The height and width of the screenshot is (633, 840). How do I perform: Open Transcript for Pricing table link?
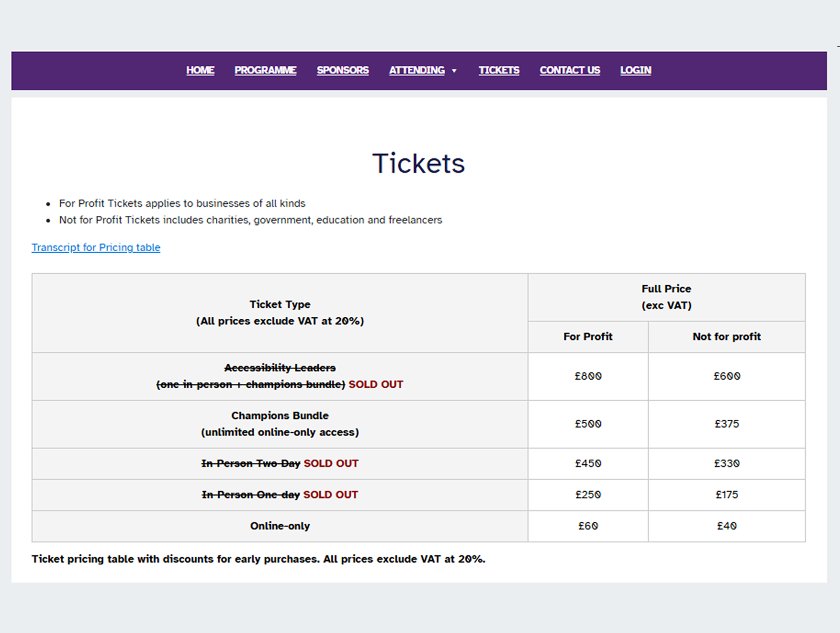tap(96, 247)
